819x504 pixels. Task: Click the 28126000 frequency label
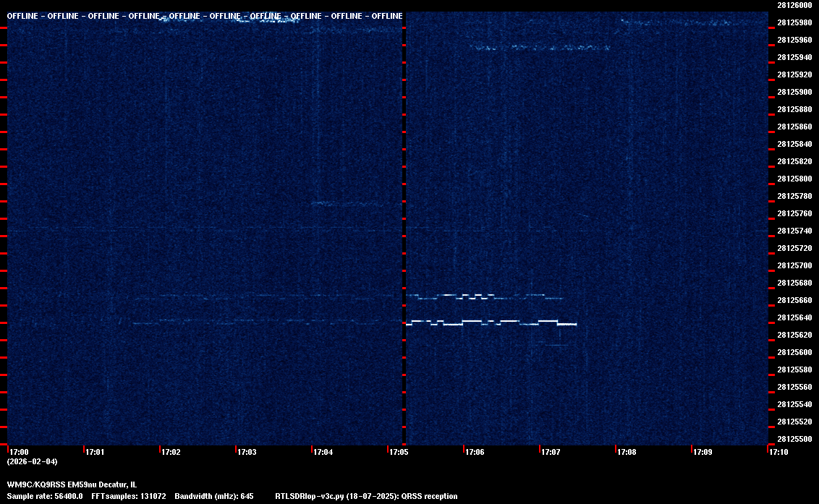pos(794,5)
